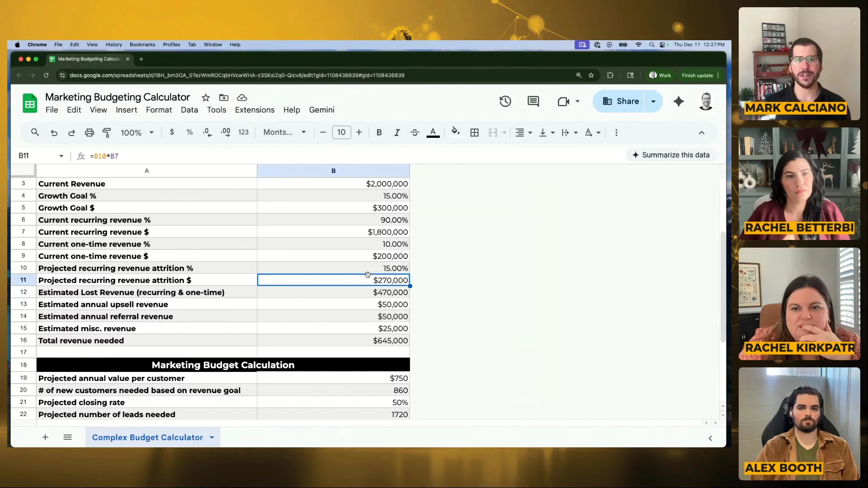Click the font size input field

(341, 132)
